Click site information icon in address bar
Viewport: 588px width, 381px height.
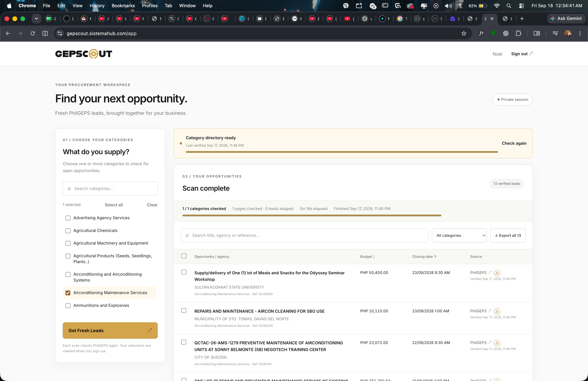click(60, 33)
